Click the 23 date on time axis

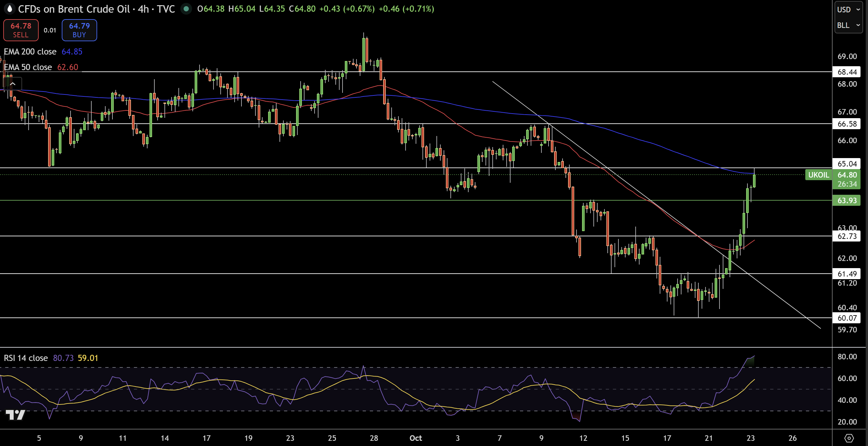tap(750, 438)
